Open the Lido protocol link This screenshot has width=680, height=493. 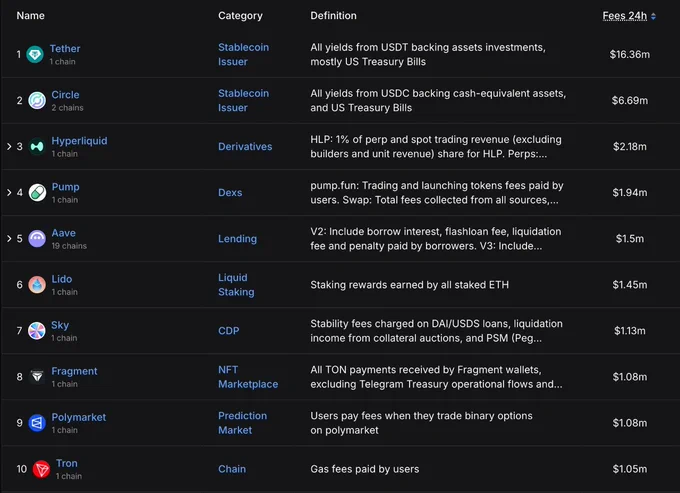tap(62, 279)
